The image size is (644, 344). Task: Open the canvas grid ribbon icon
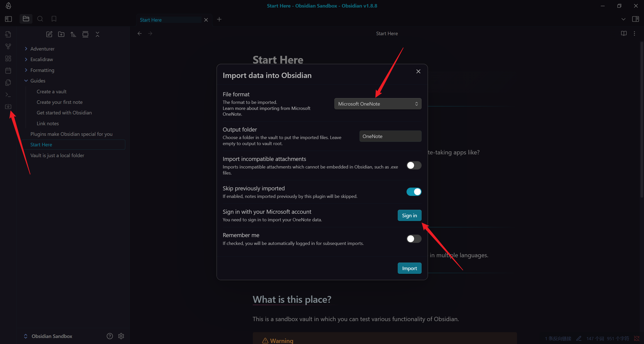click(8, 58)
